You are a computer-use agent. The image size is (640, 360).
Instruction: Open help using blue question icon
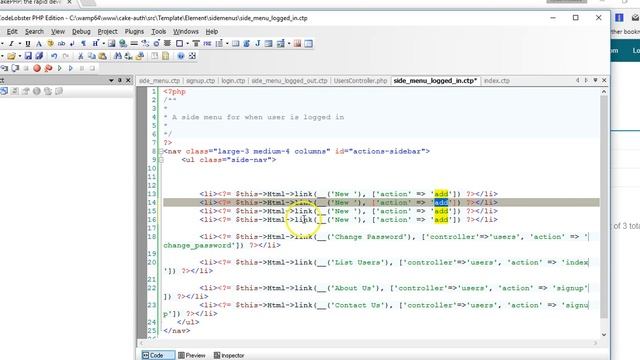(x=181, y=56)
